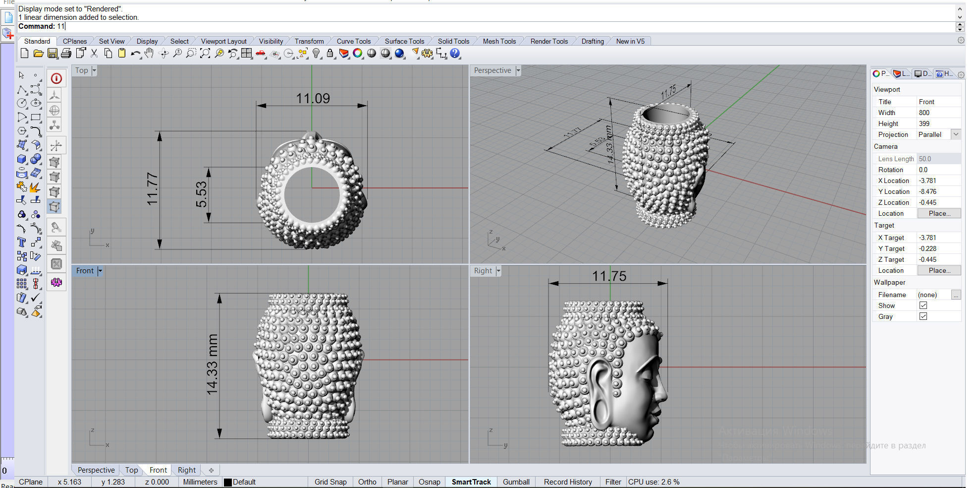Toggle Planar mode

pos(397,482)
